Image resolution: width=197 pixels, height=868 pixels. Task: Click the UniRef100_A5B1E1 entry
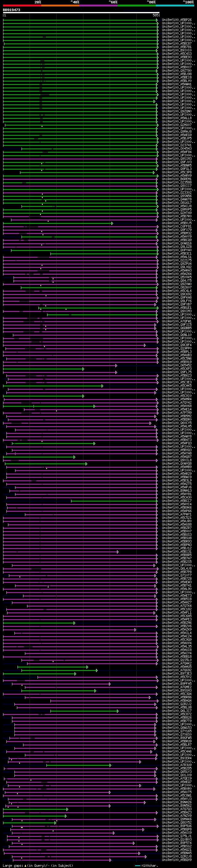176,308
